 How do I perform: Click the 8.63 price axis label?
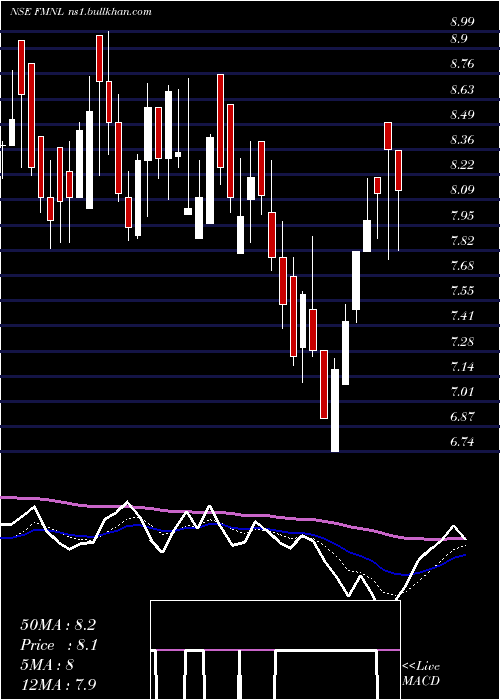(462, 89)
